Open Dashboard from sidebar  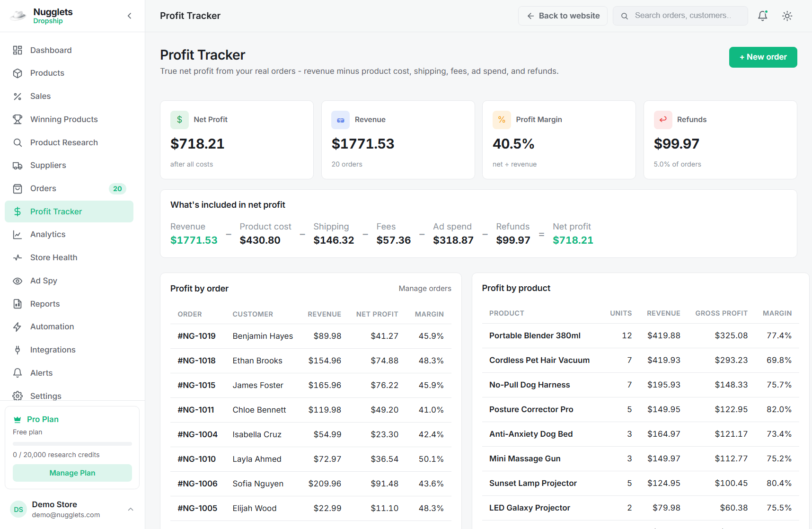69,50
